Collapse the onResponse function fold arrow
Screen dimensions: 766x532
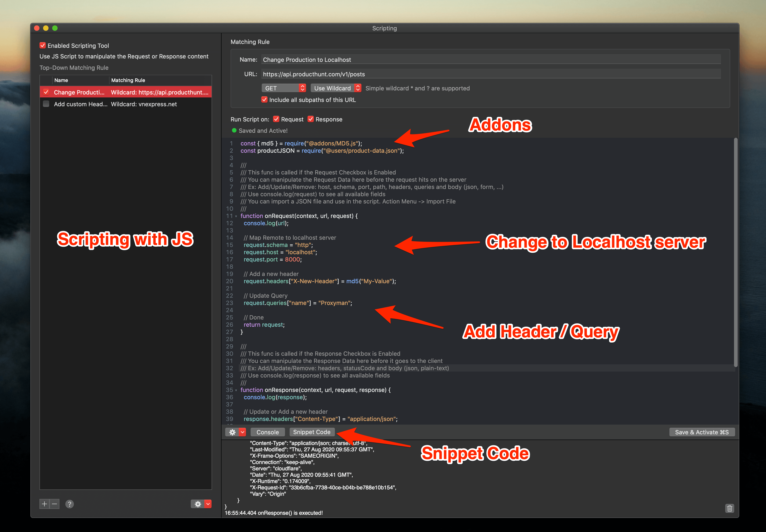[236, 390]
